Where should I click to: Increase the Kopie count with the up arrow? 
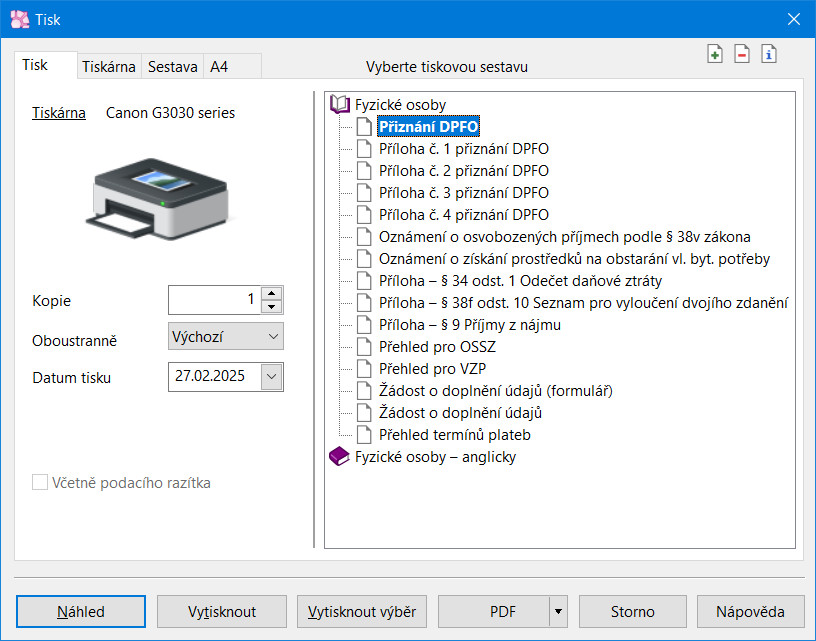[272, 293]
